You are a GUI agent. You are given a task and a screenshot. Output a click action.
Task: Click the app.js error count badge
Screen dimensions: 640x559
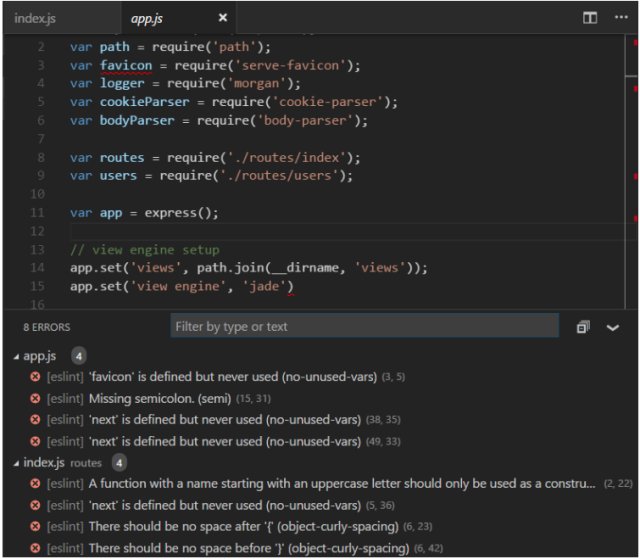coord(79,356)
